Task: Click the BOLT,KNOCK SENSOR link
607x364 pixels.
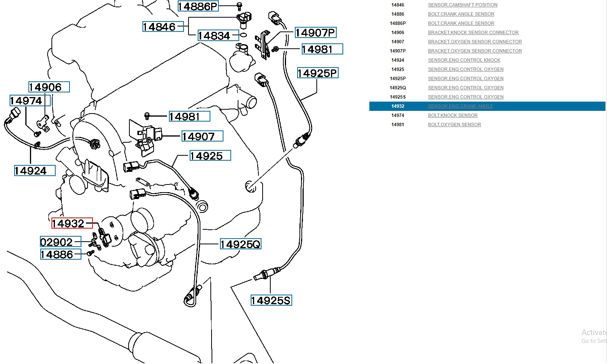Action: pos(453,115)
